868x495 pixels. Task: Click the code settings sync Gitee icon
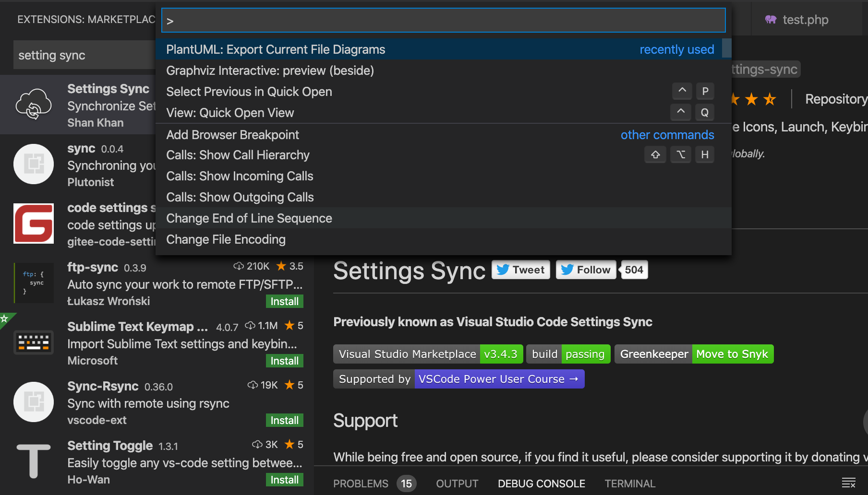34,223
